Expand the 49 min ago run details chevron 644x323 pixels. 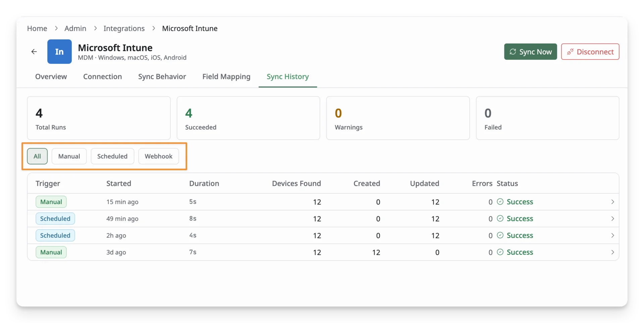tap(612, 219)
